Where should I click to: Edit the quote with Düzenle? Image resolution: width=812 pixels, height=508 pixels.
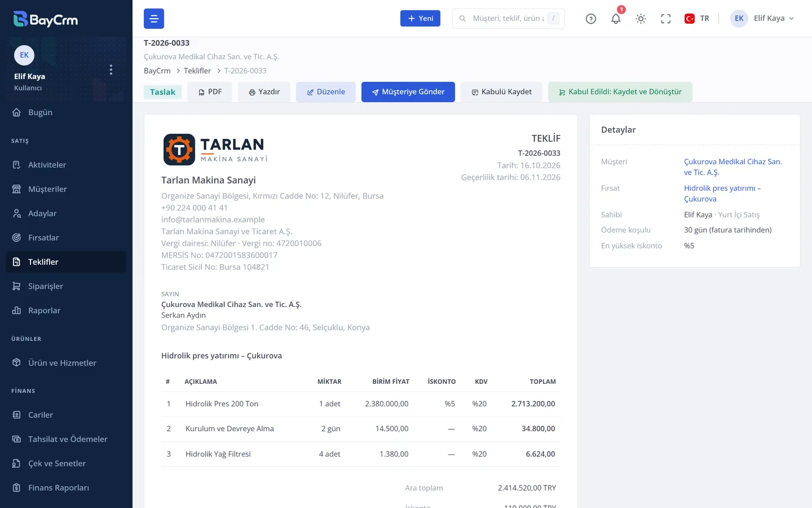click(326, 92)
